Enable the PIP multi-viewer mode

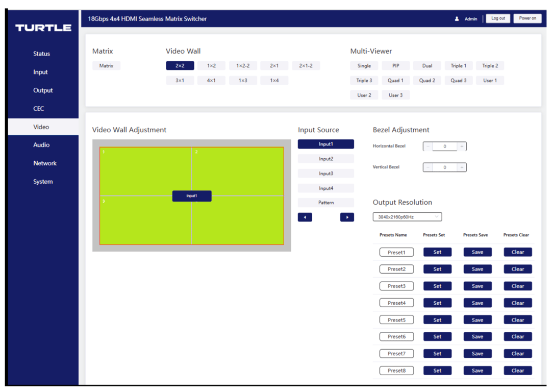(395, 65)
